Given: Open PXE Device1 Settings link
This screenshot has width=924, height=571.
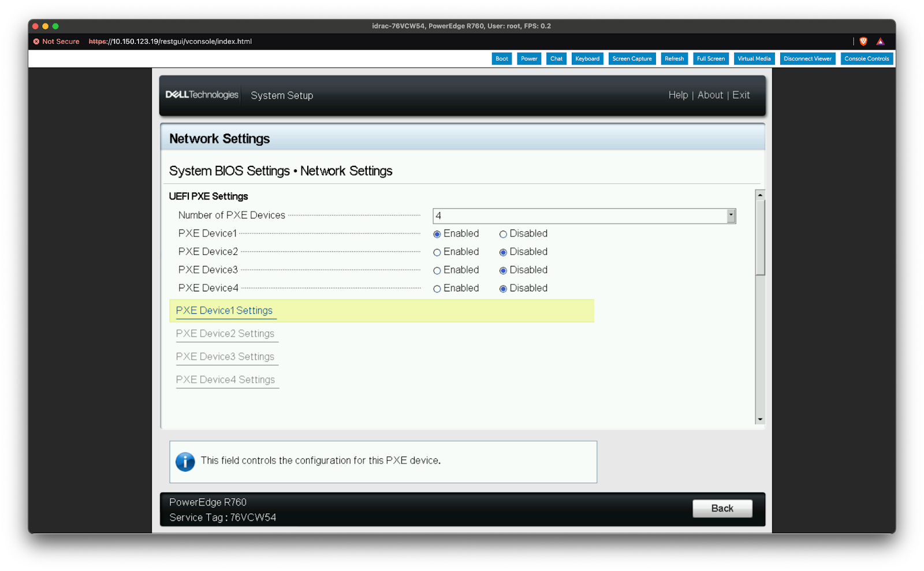Looking at the screenshot, I should [224, 311].
